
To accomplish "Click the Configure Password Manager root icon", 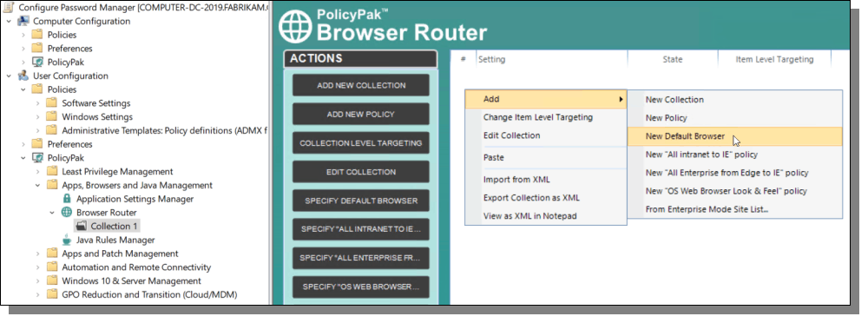I will (9, 7).
